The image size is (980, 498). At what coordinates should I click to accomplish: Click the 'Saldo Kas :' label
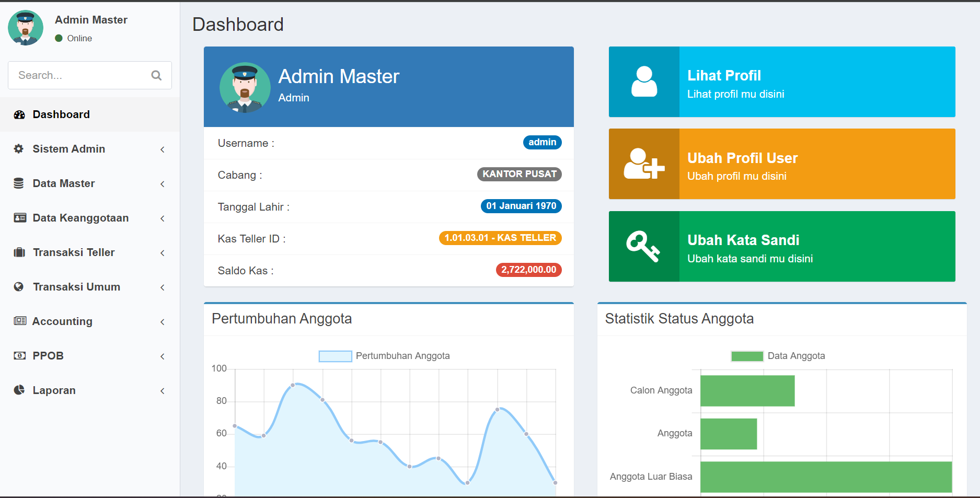click(x=246, y=271)
